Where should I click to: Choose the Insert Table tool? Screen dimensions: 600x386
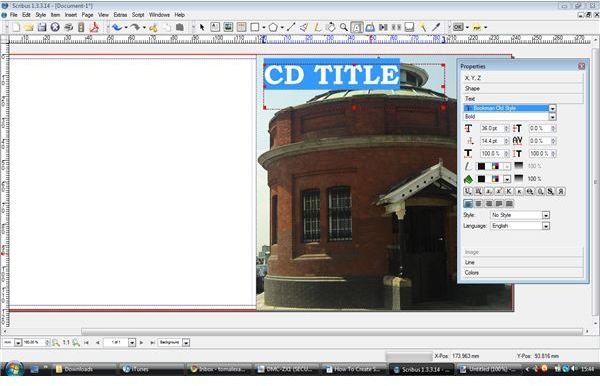coord(241,27)
